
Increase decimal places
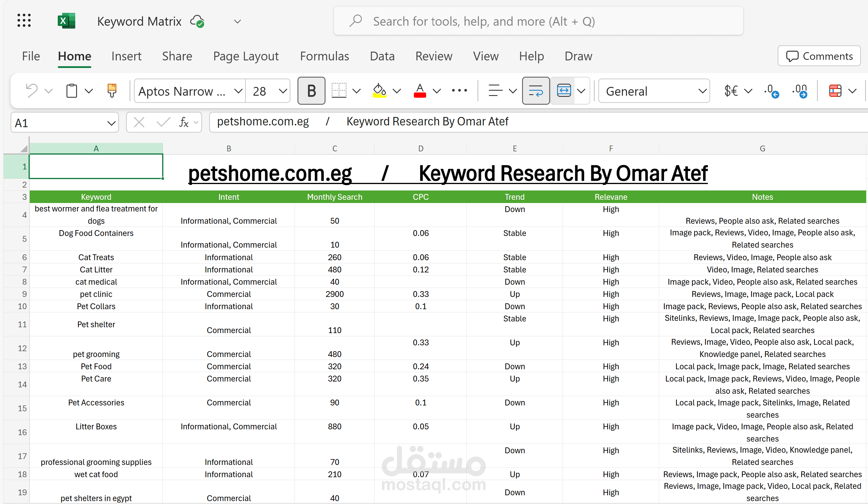tap(771, 91)
